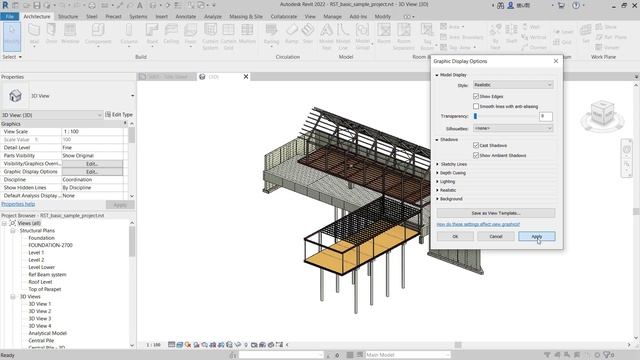The height and width of the screenshot is (360, 640).
Task: Open the Silhouettes dropdown
Action: pyautogui.click(x=513, y=128)
